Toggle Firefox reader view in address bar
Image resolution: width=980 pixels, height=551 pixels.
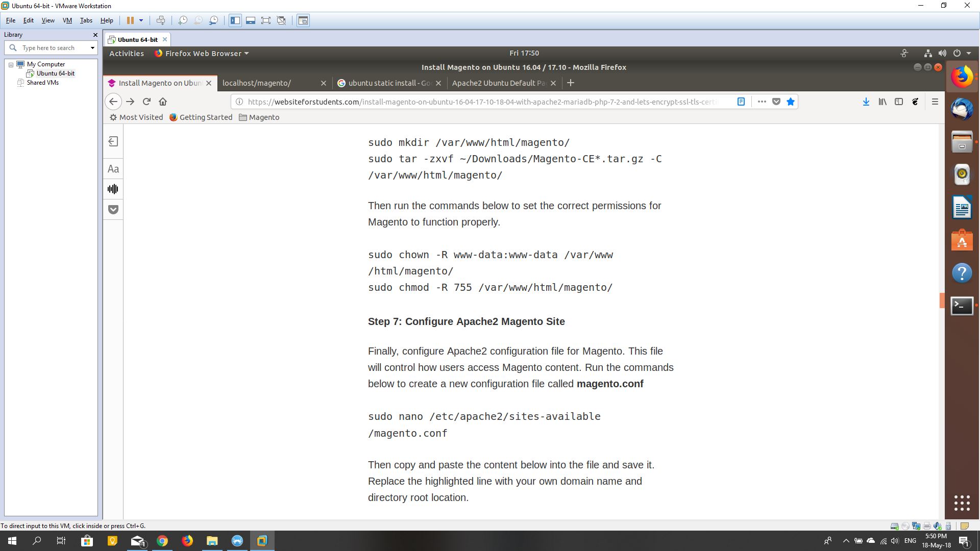coord(741,102)
